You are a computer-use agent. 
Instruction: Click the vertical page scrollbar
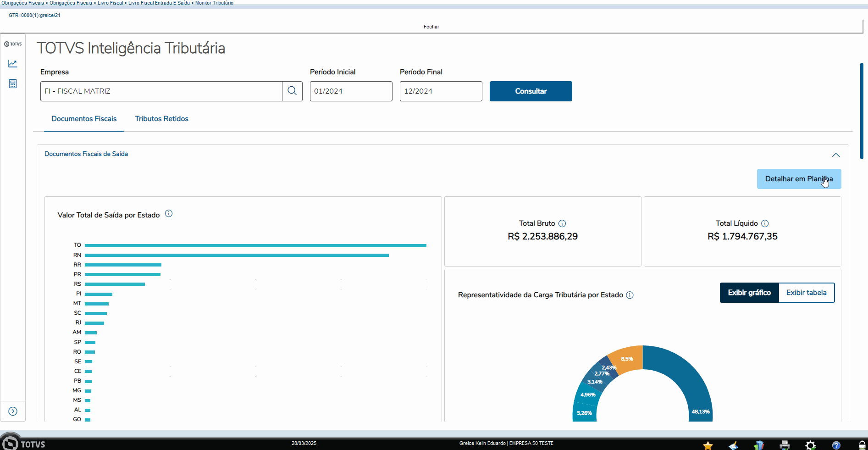tap(862, 111)
